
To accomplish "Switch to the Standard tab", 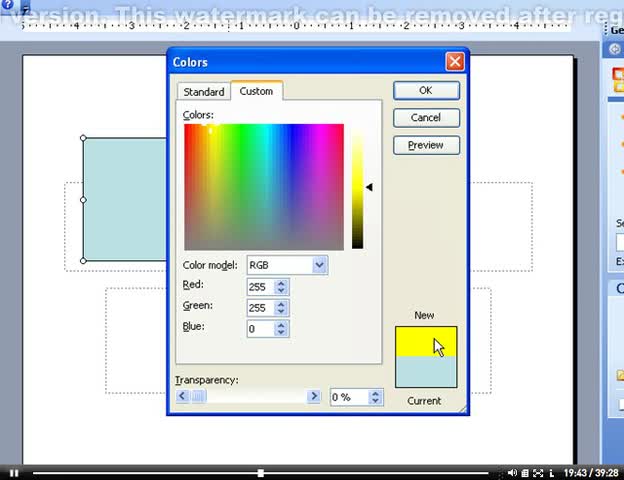I will point(204,92).
